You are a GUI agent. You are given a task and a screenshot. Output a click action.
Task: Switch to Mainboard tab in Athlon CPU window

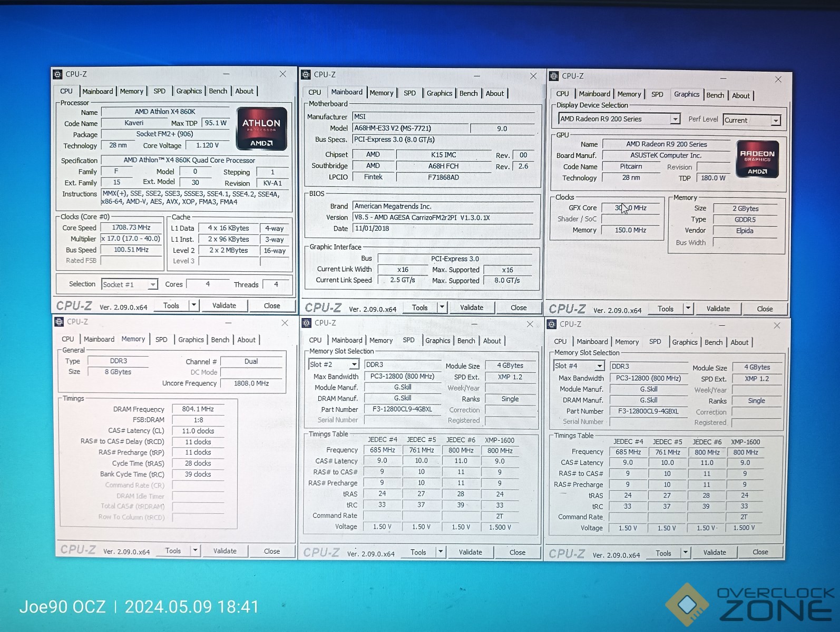click(x=97, y=91)
